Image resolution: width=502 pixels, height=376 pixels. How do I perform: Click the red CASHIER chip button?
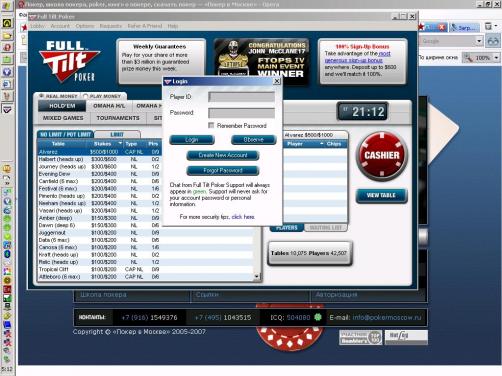tap(382, 156)
